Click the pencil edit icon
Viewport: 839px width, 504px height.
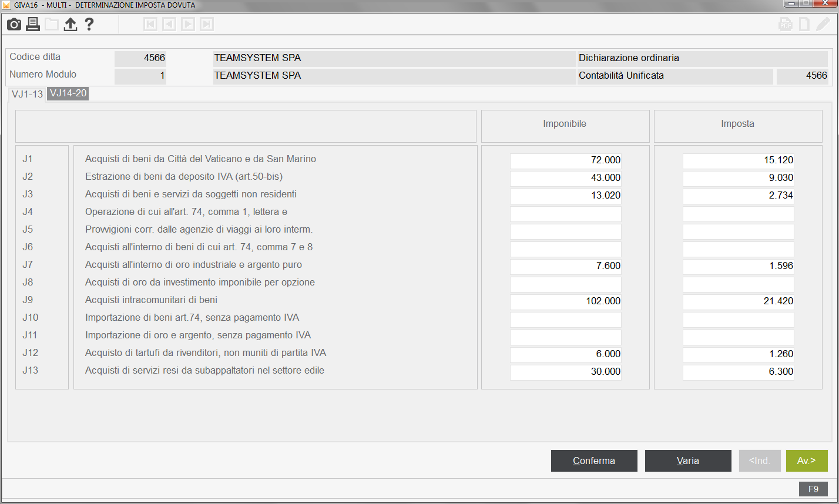tap(823, 24)
